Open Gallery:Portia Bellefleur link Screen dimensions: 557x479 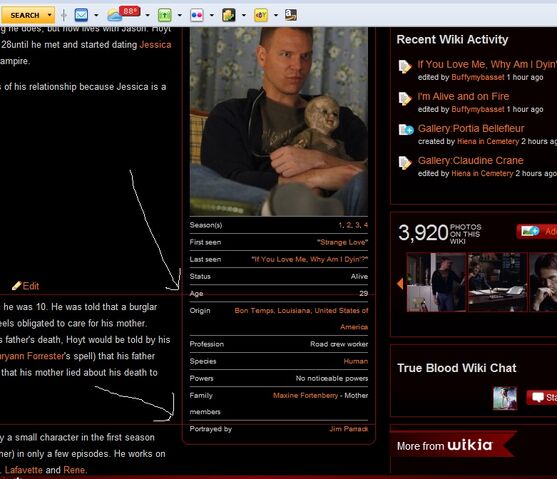[x=471, y=128]
